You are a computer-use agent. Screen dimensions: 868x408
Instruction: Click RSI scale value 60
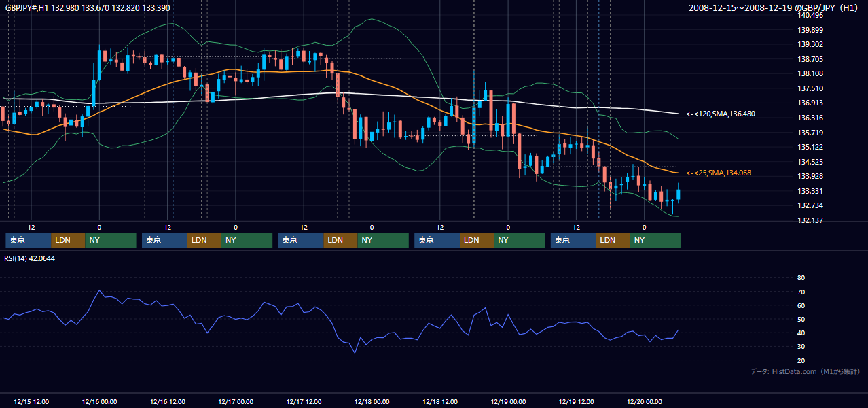pyautogui.click(x=801, y=305)
